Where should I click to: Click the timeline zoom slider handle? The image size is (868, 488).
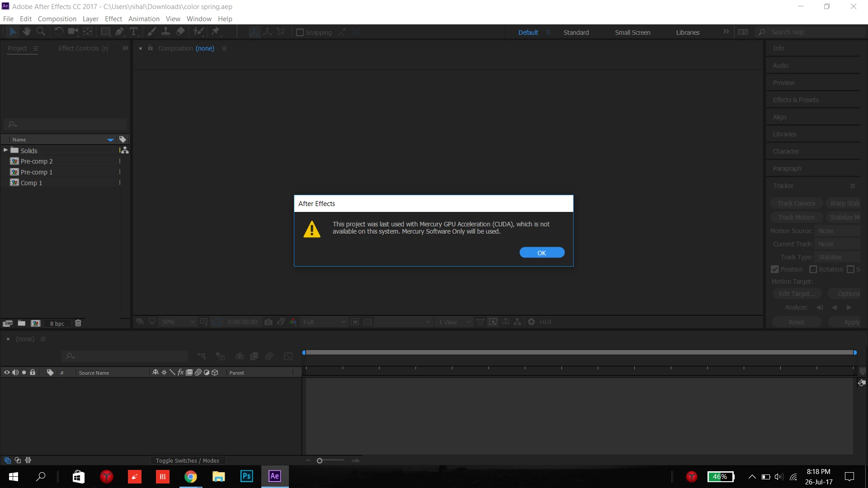pos(320,460)
